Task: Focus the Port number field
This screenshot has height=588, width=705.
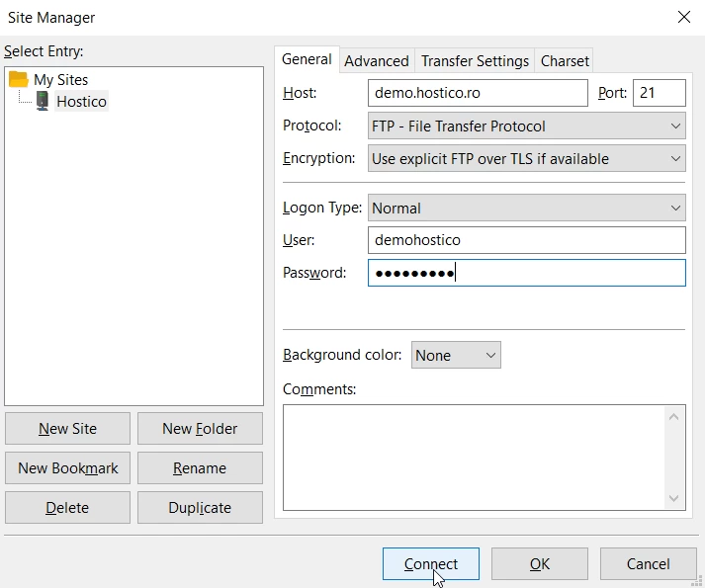Action: (x=659, y=93)
